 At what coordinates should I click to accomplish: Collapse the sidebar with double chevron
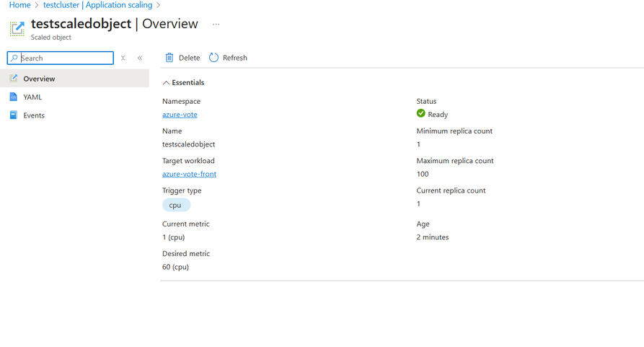coord(140,58)
